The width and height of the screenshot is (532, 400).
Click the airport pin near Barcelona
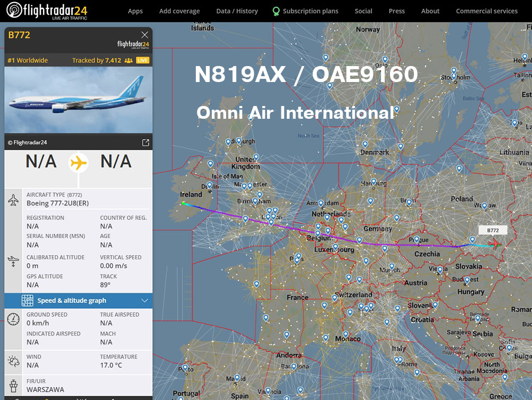click(x=294, y=366)
